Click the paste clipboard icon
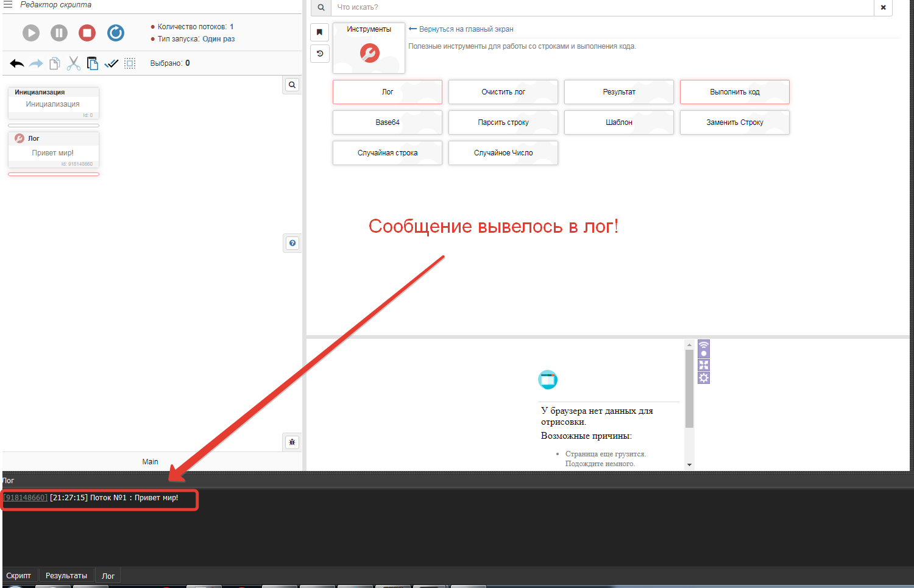Viewport: 914px width, 588px height. click(93, 63)
